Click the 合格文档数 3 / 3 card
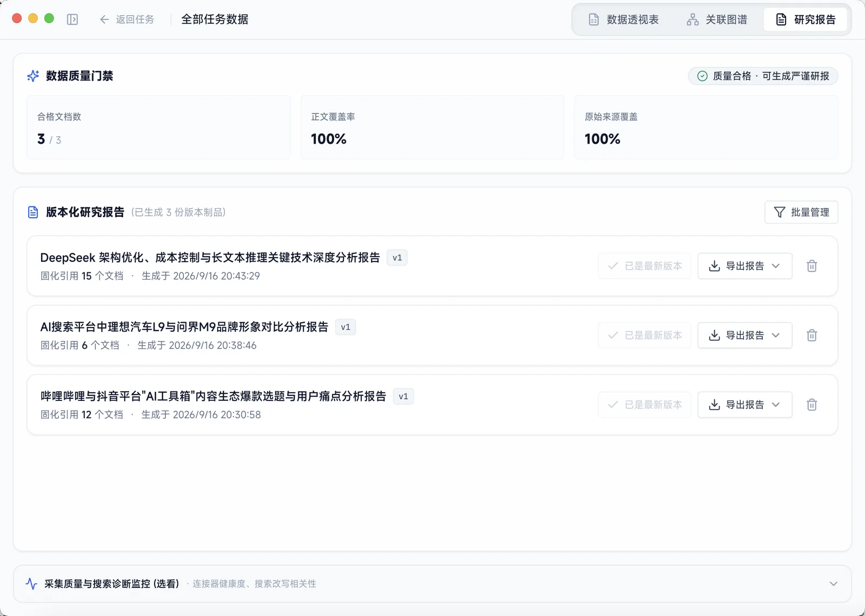Screen dimensions: 865x616 pos(158,128)
